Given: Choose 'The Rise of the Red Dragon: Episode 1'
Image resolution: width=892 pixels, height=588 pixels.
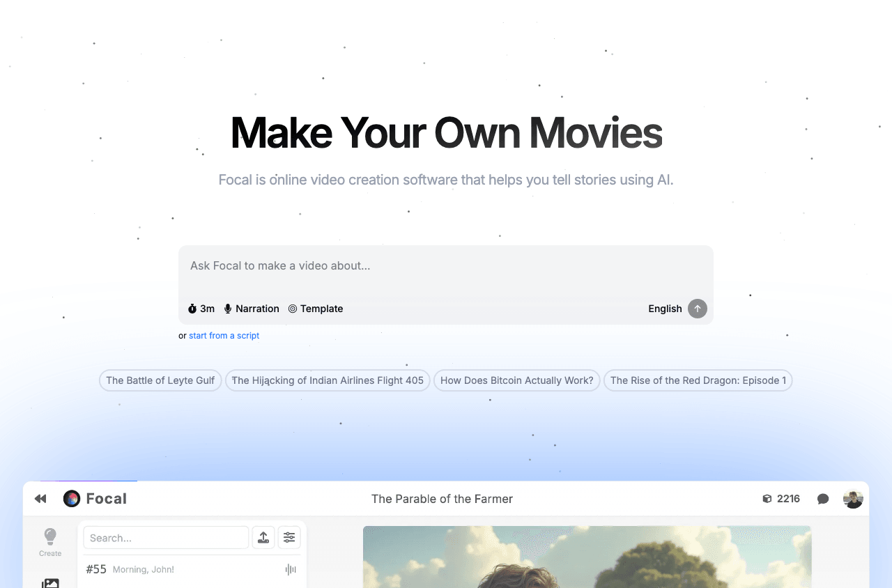Looking at the screenshot, I should pyautogui.click(x=698, y=380).
